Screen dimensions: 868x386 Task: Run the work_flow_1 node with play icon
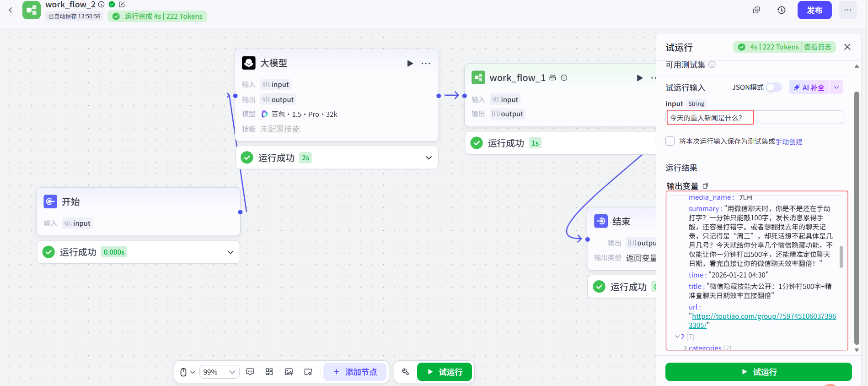coord(639,78)
